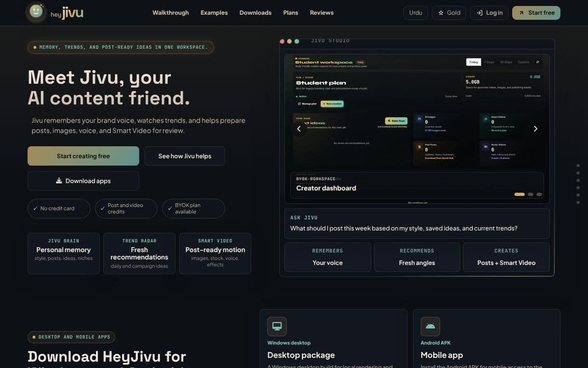The height and width of the screenshot is (368, 588).
Task: Click the active gold carousel indicator pill
Action: pos(520,194)
